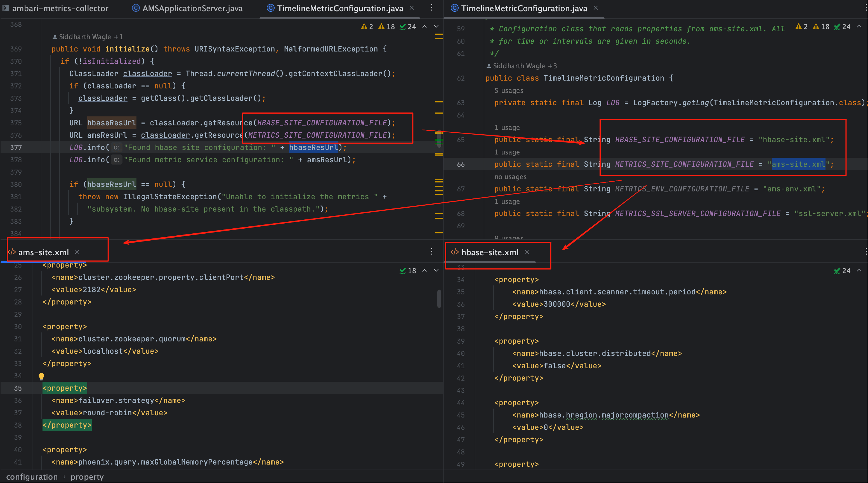Click the property breadcrumb in the status bar
This screenshot has height=483, width=868.
click(x=87, y=477)
